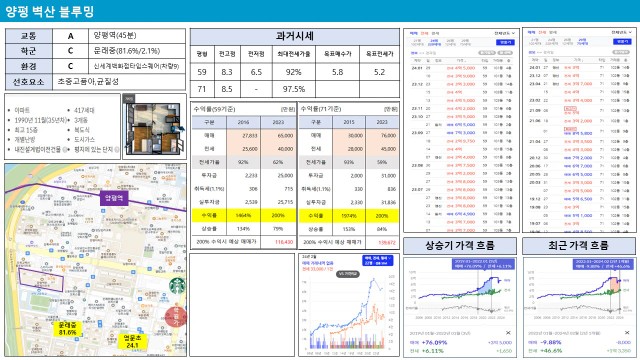Click 양평역(45분) cell in 교통 row
Screen dimensions: 640x360
137,36
